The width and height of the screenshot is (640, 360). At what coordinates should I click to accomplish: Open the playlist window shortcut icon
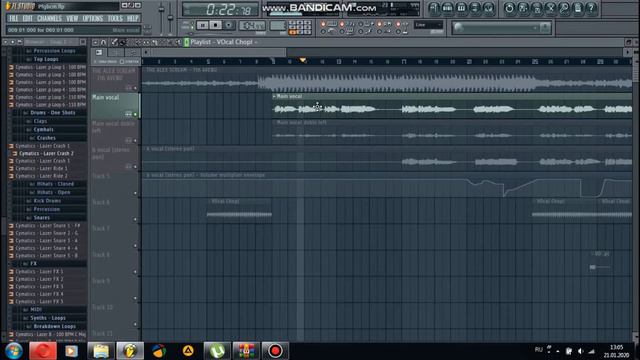[434, 8]
